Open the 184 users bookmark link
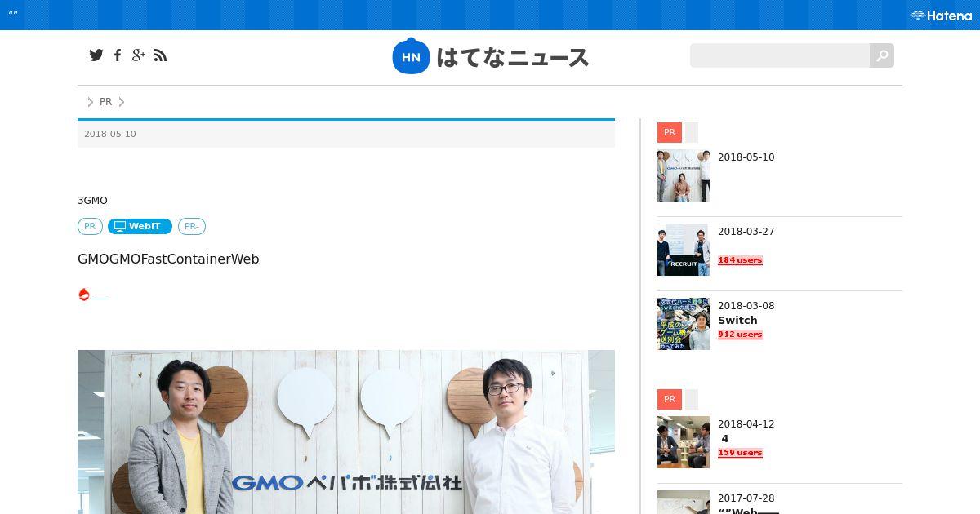Image resolution: width=980 pixels, height=514 pixels. tap(740, 260)
